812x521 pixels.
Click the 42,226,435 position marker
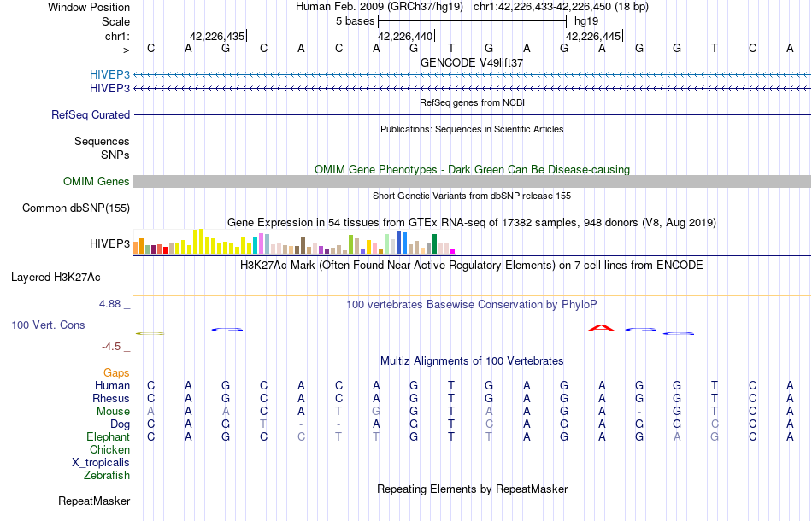[x=218, y=36]
